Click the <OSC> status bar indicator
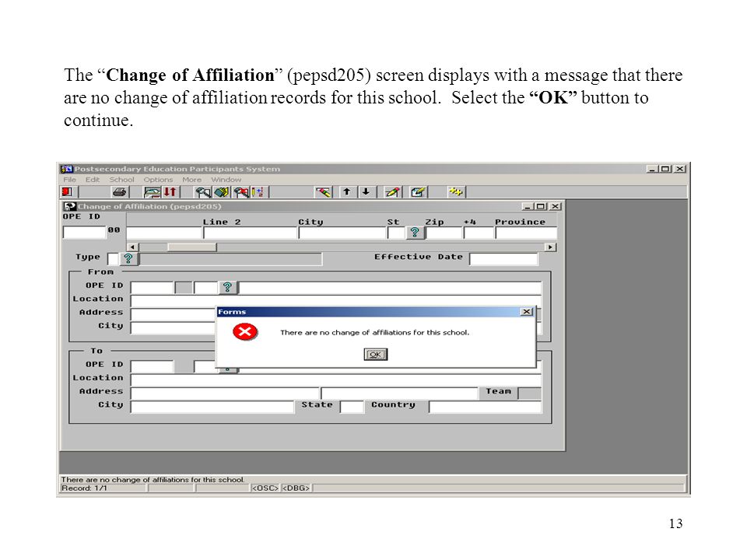Screen dimensions: 747x560 point(265,488)
